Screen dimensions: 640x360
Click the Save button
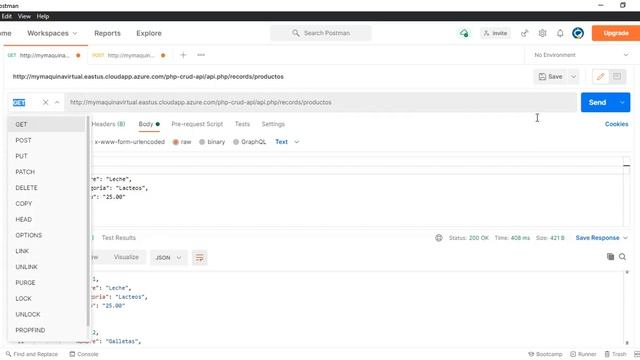[551, 77]
